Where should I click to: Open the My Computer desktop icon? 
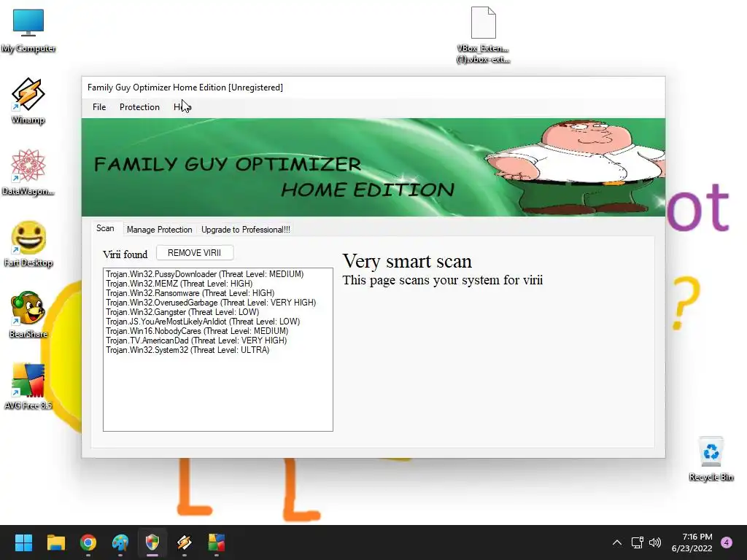(x=28, y=31)
